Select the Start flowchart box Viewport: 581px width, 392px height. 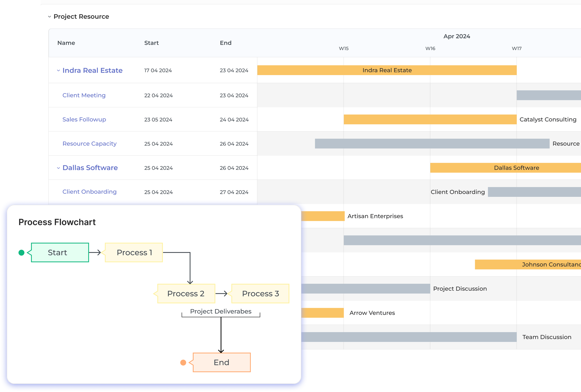[x=60, y=253]
